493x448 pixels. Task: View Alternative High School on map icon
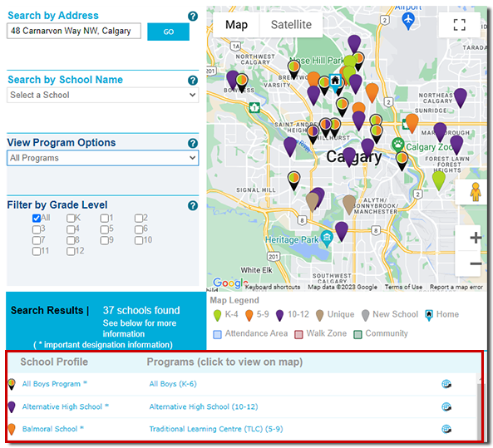[x=446, y=406]
